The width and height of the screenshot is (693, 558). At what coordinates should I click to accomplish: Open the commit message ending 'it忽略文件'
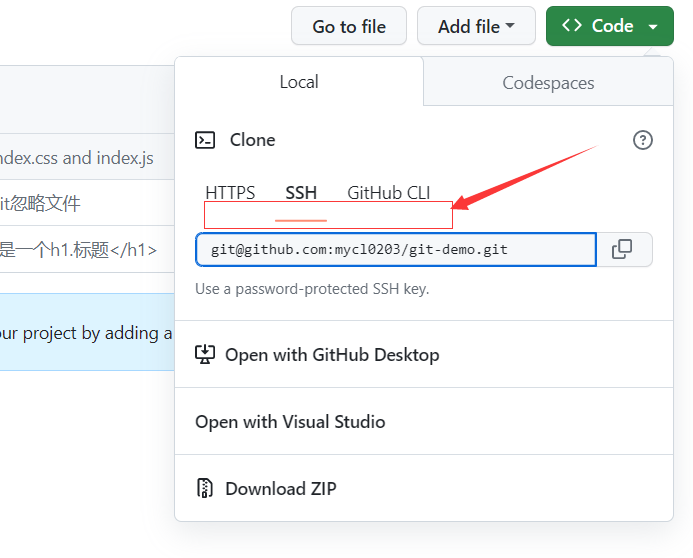40,204
